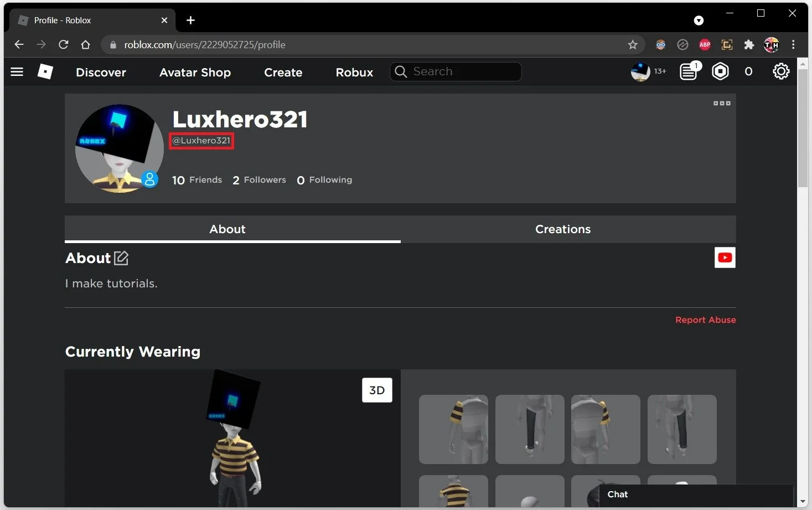
Task: Click the Robux hexagon icon
Action: [720, 71]
